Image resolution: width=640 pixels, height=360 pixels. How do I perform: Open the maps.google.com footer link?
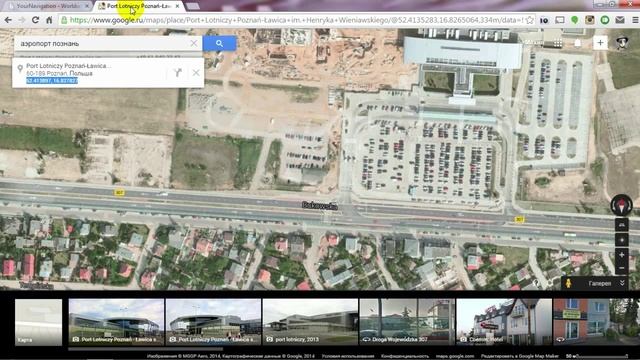coord(455,356)
